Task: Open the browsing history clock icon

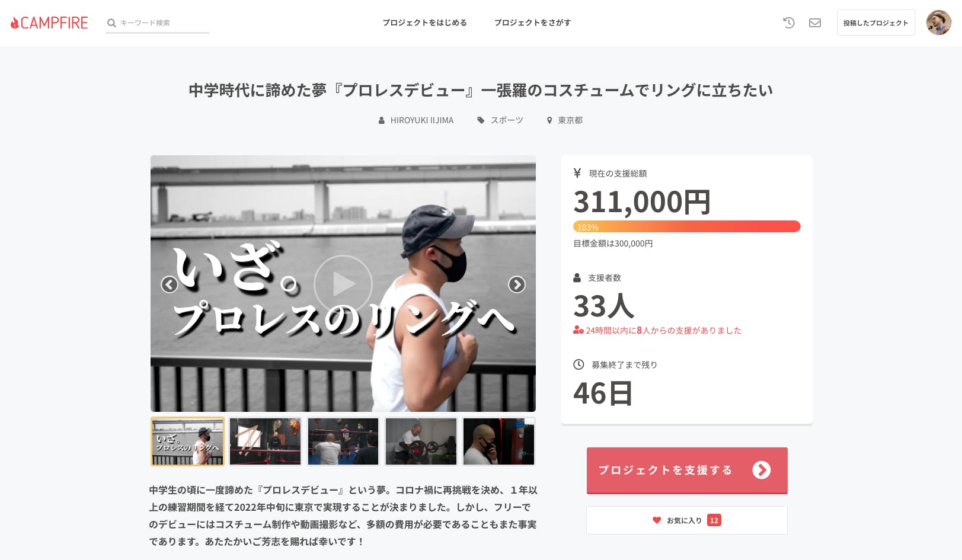Action: (788, 23)
